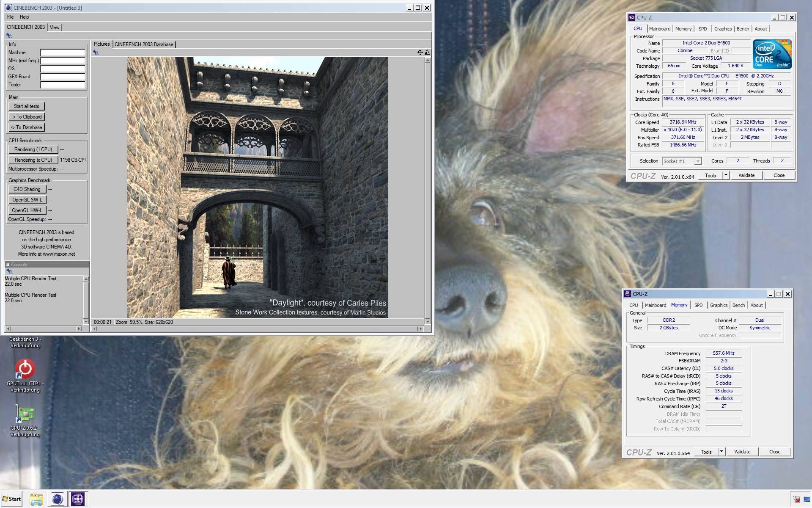
Task: Click Tools button in the upper CPU-Z window
Action: 710,175
